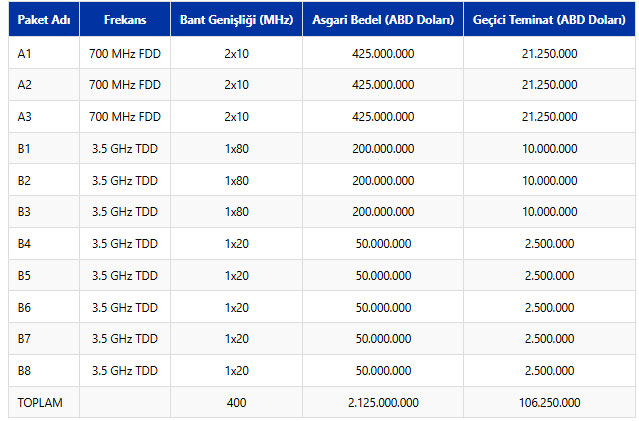Click the total bandwidth value 400
639x421 pixels.
click(236, 403)
